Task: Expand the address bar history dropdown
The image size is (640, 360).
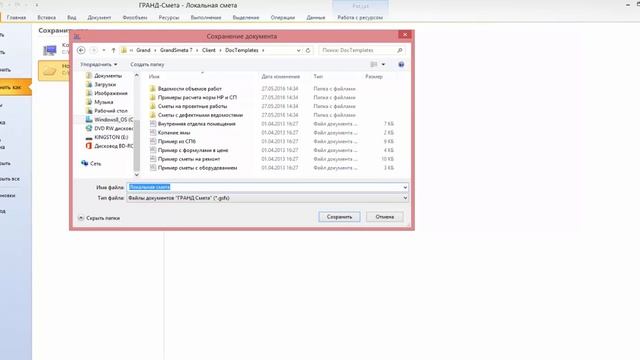Action: [298, 50]
